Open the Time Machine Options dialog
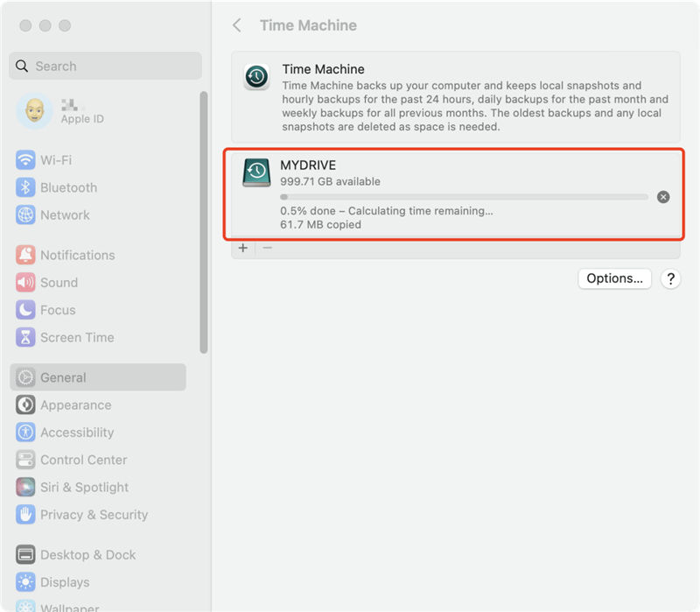Screen dimensions: 700x612 click(x=614, y=278)
